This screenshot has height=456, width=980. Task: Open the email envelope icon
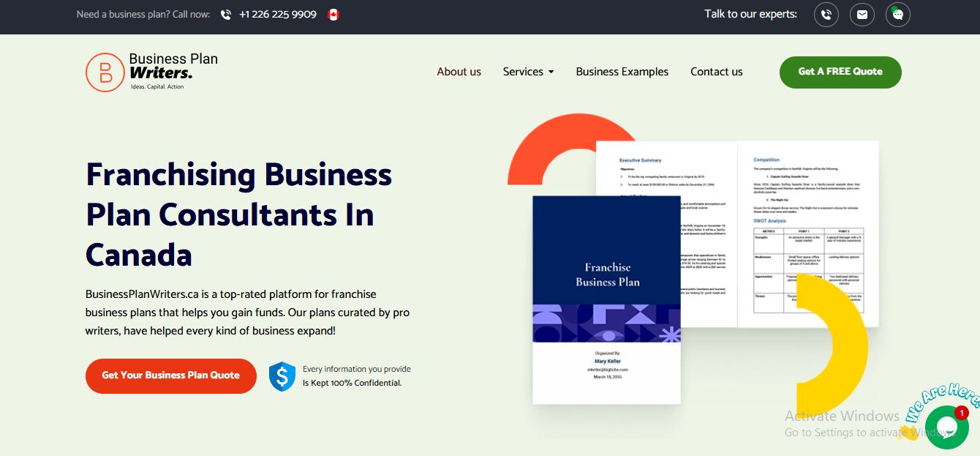point(862,15)
